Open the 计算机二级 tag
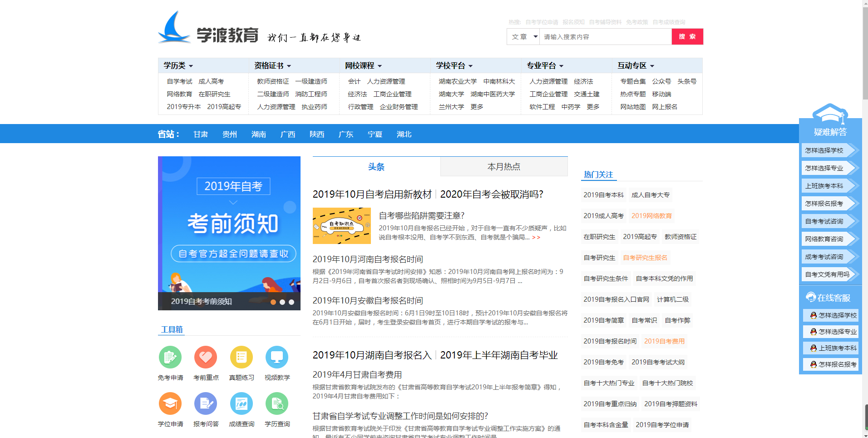 pos(673,299)
